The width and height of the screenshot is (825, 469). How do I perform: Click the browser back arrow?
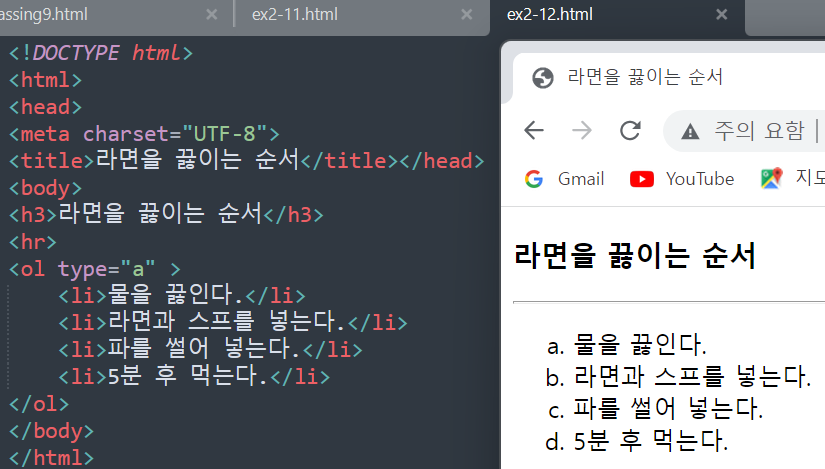[x=534, y=130]
